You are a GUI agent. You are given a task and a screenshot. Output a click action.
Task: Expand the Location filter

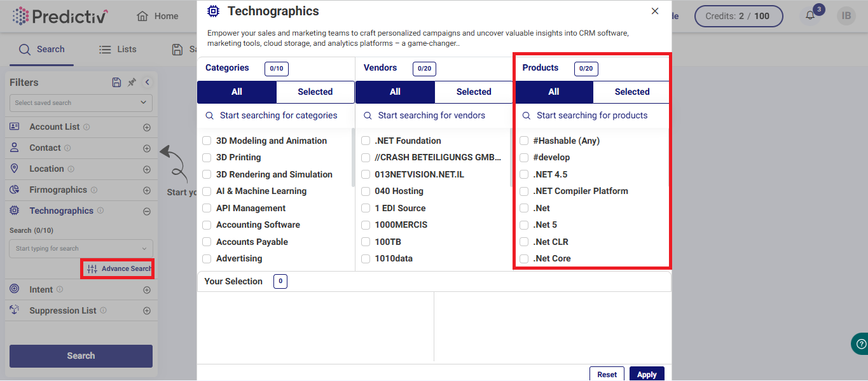[147, 169]
